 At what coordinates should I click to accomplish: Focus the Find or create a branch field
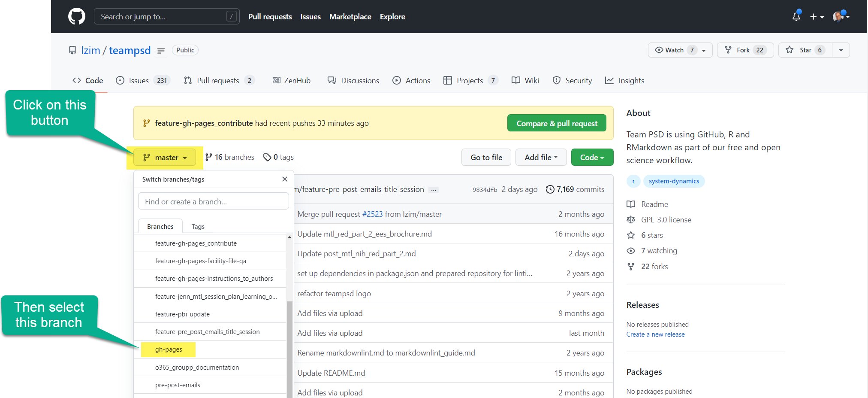tap(213, 201)
